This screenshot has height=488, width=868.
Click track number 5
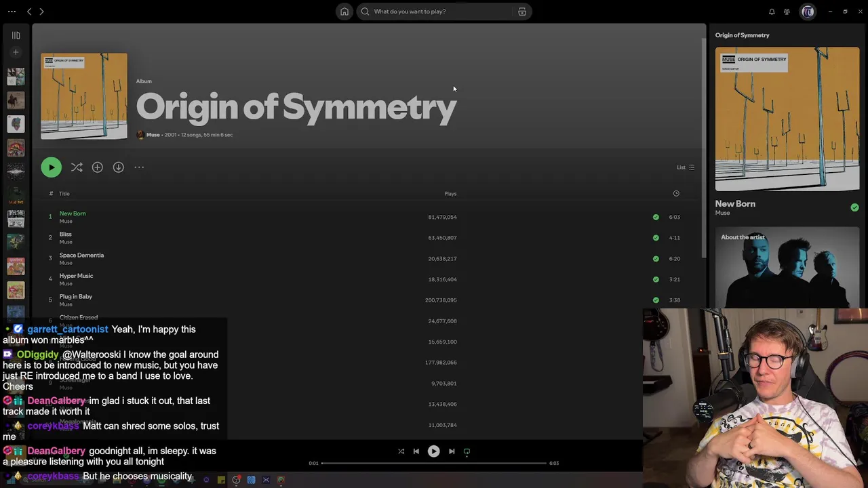tap(50, 300)
